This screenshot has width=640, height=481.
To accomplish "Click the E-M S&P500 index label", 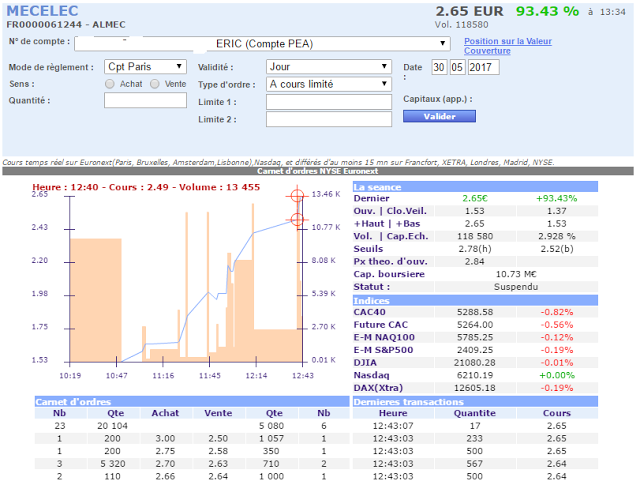I will click(x=383, y=350).
